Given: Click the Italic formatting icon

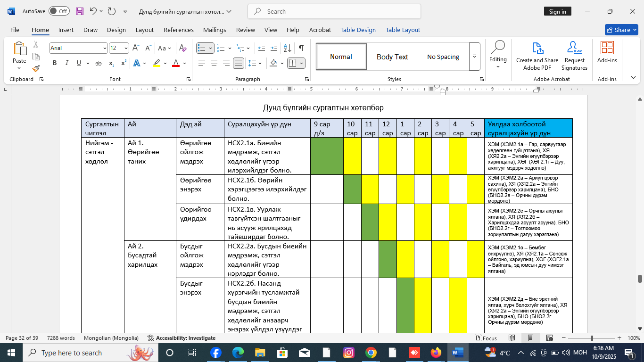Looking at the screenshot, I should click(67, 63).
